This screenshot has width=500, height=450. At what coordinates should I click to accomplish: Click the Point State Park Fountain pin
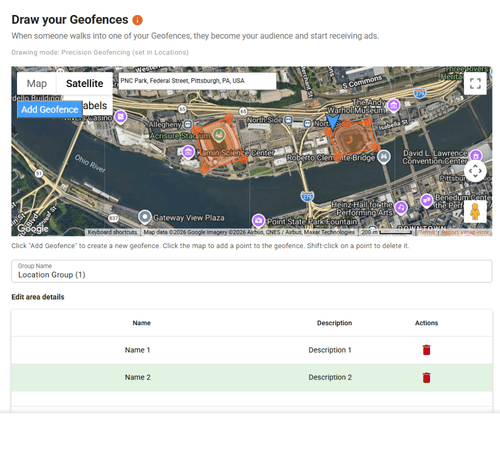tap(258, 221)
